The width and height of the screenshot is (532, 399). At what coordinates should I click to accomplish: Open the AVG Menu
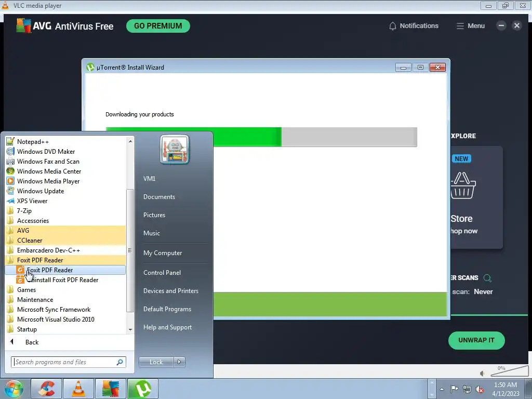tap(471, 26)
